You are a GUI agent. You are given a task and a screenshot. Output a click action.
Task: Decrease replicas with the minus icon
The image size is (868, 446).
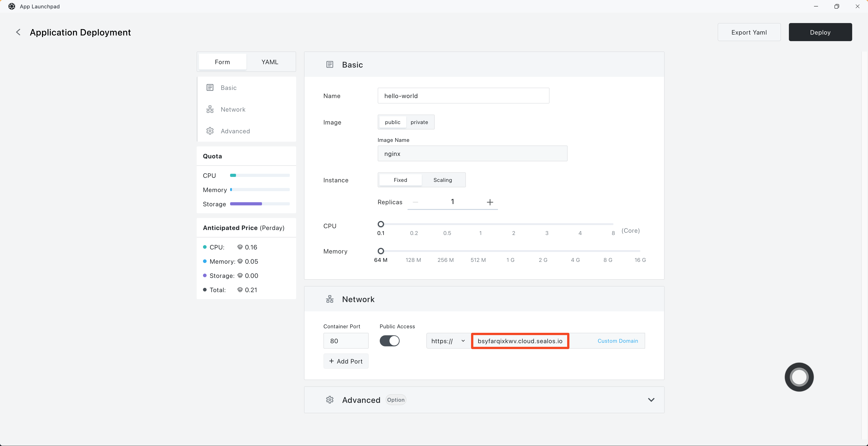415,202
